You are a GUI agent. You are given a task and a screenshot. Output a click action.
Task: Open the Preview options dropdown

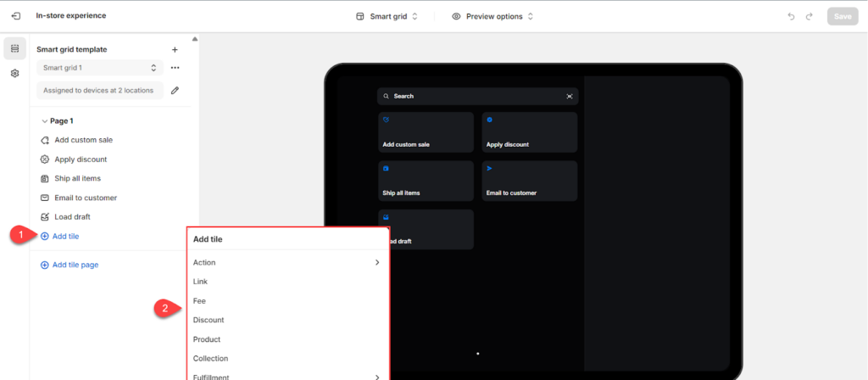tap(492, 16)
